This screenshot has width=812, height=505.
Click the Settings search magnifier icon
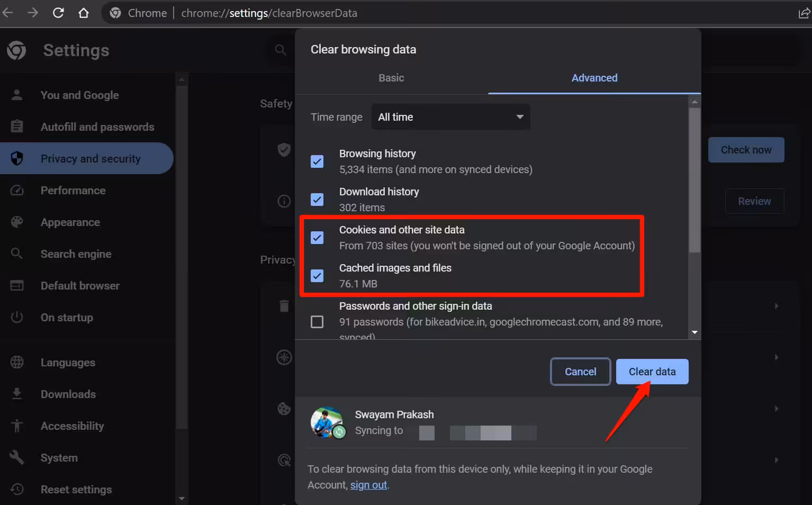click(281, 50)
